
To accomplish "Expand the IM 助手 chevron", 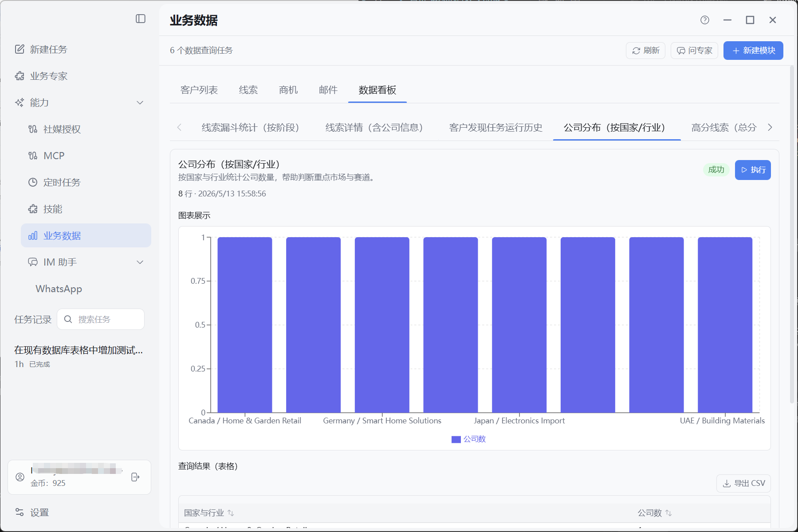I will coord(140,262).
